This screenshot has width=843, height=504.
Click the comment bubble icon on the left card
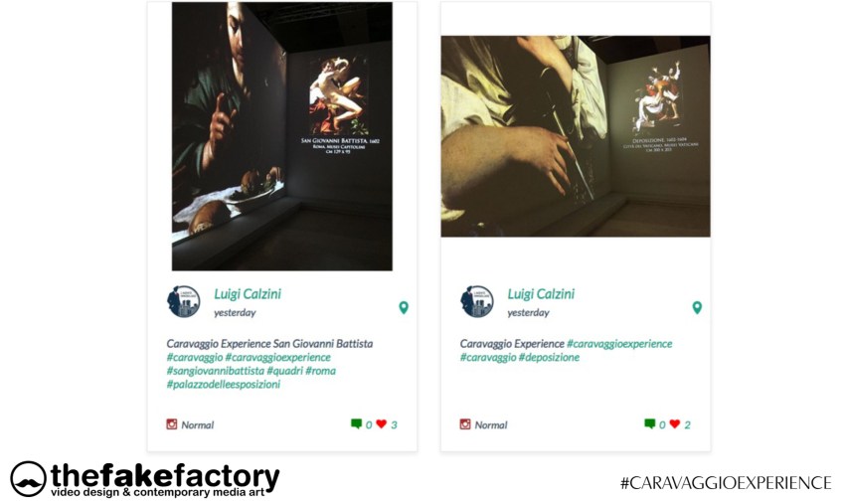pyautogui.click(x=356, y=423)
